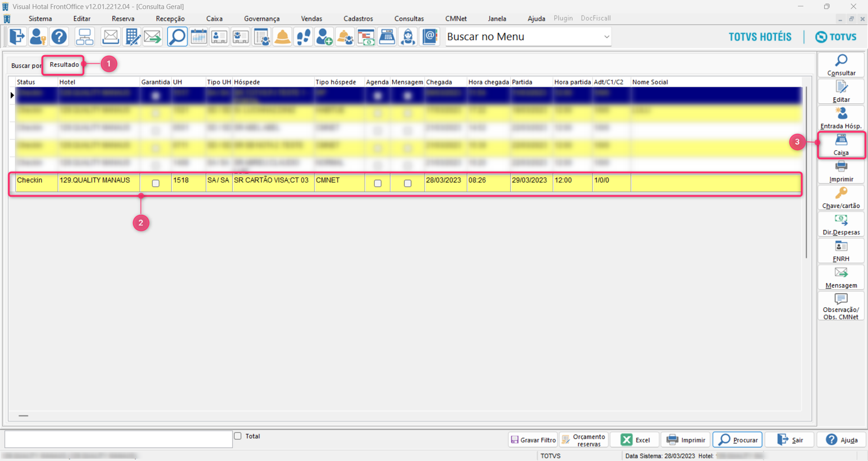Click the Chegada column header
The image size is (868, 461).
pyautogui.click(x=446, y=82)
